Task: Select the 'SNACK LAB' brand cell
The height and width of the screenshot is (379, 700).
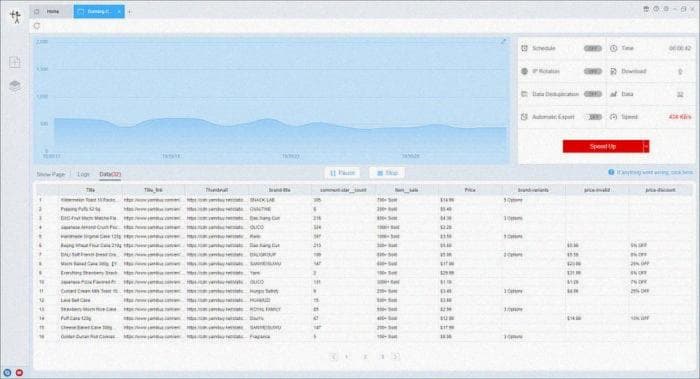Action: pos(279,200)
